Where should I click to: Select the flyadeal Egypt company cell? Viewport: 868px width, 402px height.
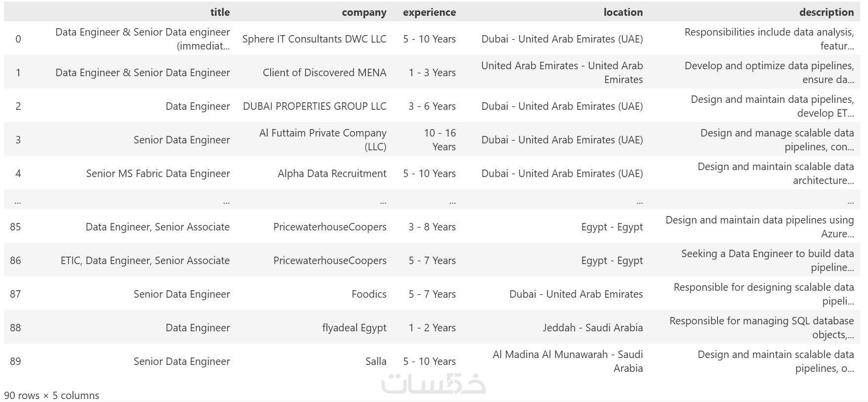click(x=354, y=328)
